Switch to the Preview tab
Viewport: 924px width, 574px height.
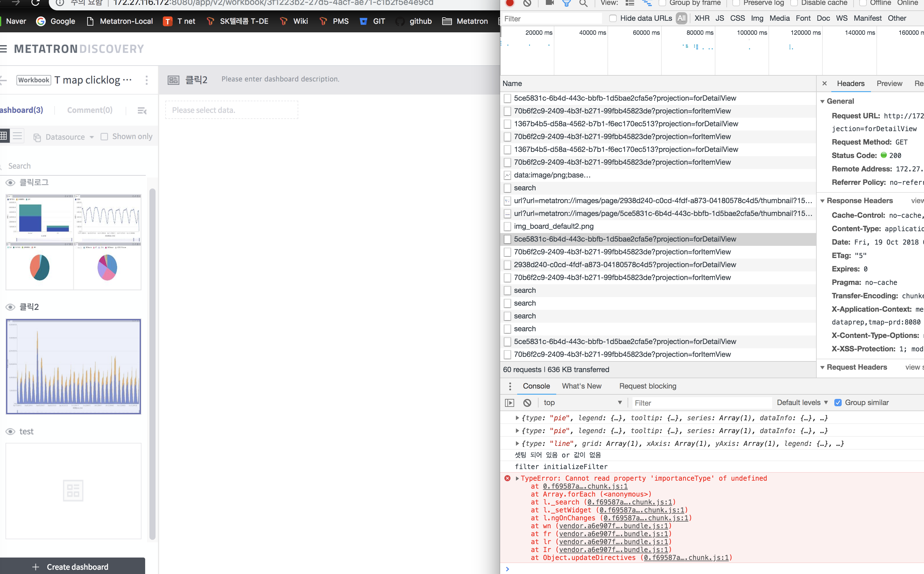(x=890, y=84)
